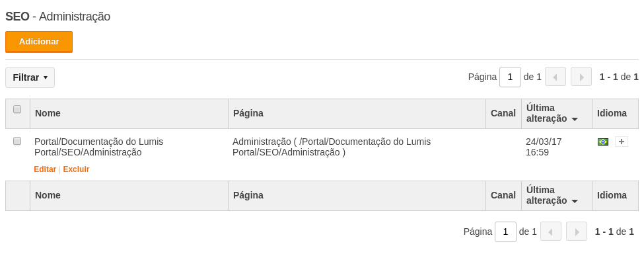
Task: Click the top page number input field
Action: [x=510, y=77]
